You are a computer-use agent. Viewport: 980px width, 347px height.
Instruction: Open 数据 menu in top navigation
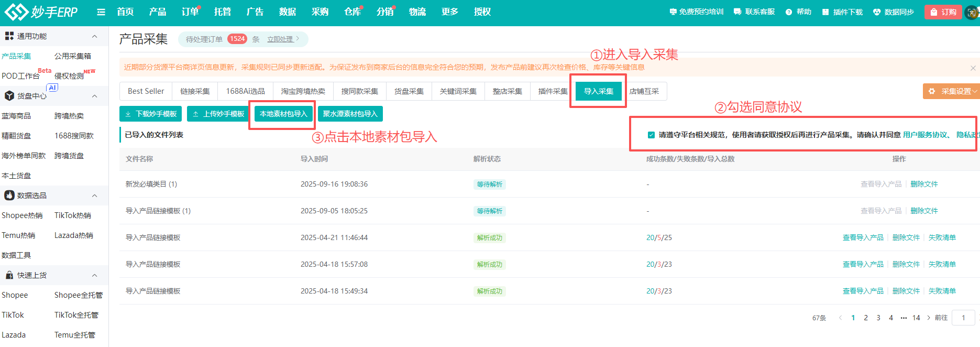288,12
